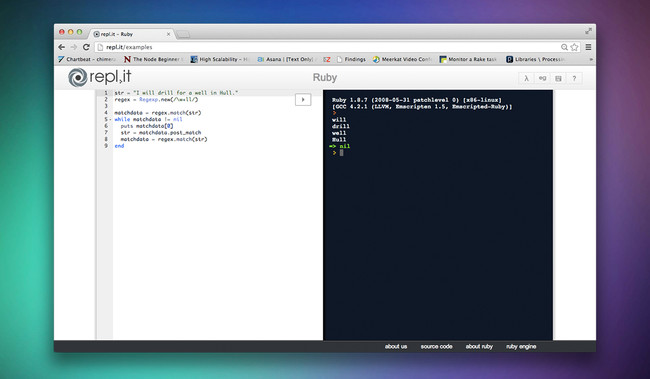This screenshot has width=650, height=379.
Task: Open the High Scalability bookmark
Action: (219, 59)
